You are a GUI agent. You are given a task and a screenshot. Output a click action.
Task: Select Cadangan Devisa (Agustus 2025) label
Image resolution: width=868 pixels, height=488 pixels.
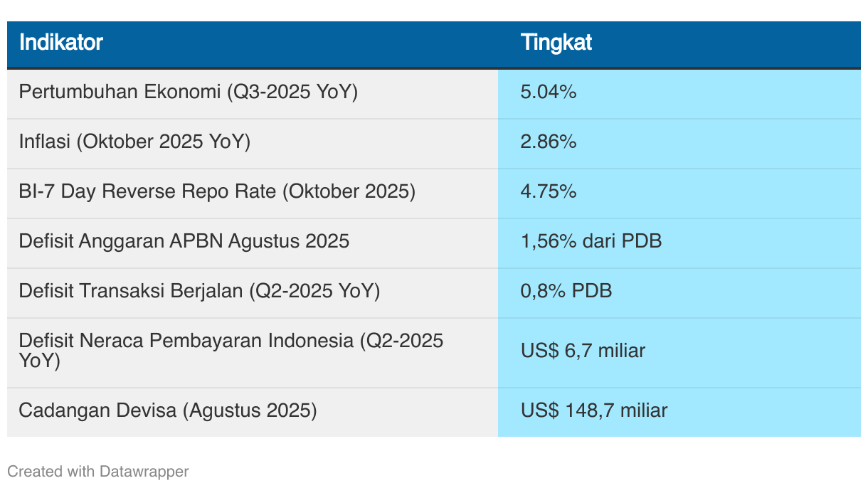point(168,410)
